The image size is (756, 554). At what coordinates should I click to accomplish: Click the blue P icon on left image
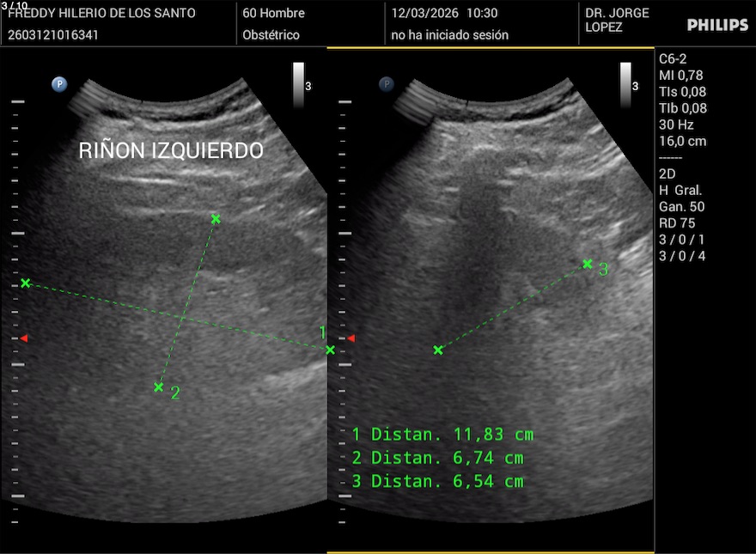[59, 84]
